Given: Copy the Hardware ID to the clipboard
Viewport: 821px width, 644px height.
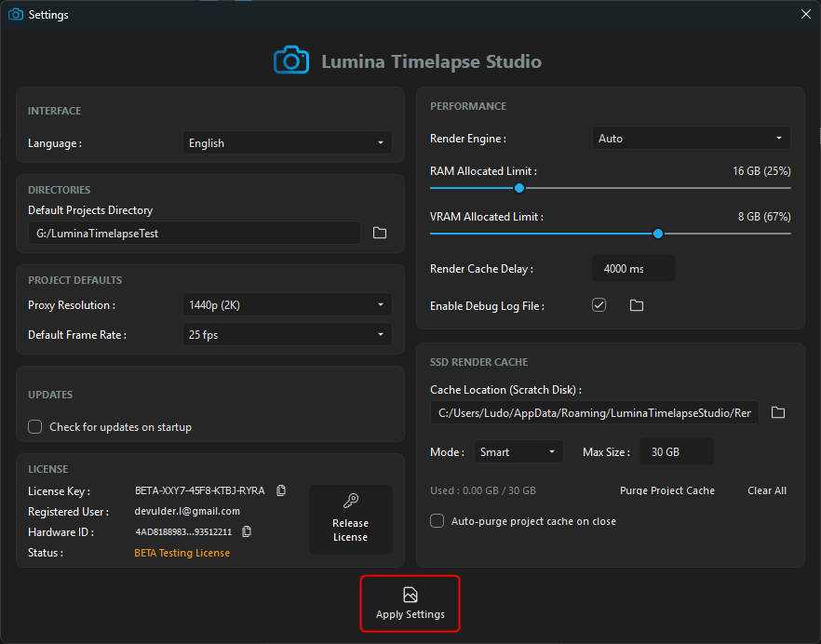Looking at the screenshot, I should point(247,531).
